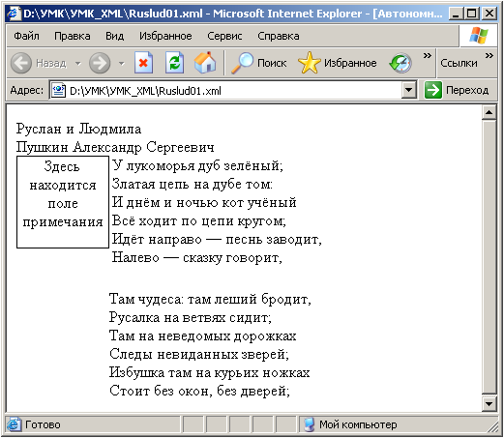The width and height of the screenshot is (504, 438).
Task: Expand Forward button history dropdown arrow
Action: pos(122,63)
